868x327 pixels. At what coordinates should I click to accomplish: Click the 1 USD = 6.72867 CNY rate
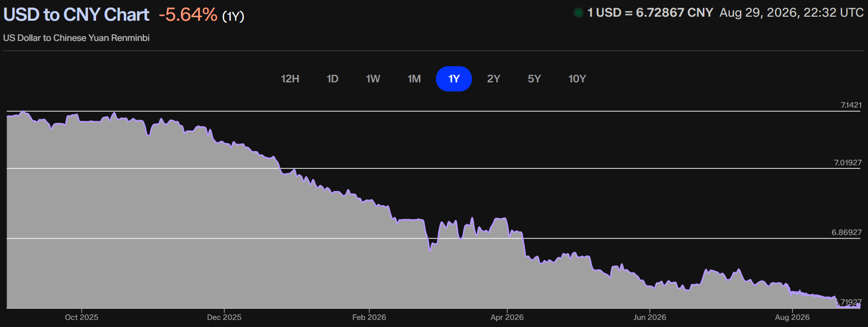tap(650, 13)
